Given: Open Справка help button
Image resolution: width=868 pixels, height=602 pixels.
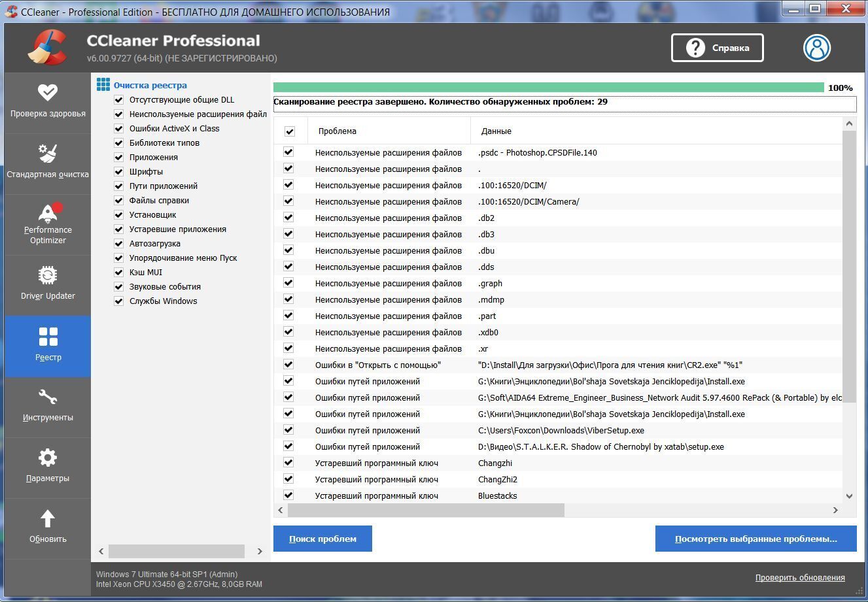Looking at the screenshot, I should pos(717,48).
